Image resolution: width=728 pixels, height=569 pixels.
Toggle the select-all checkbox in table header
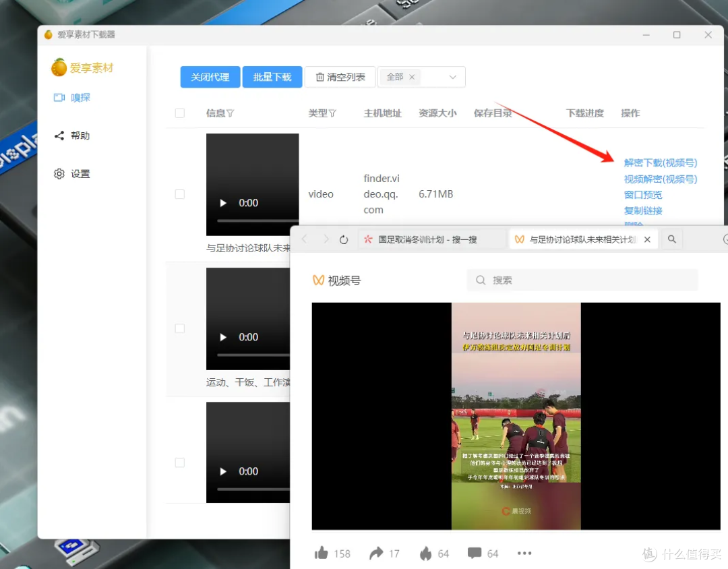180,113
